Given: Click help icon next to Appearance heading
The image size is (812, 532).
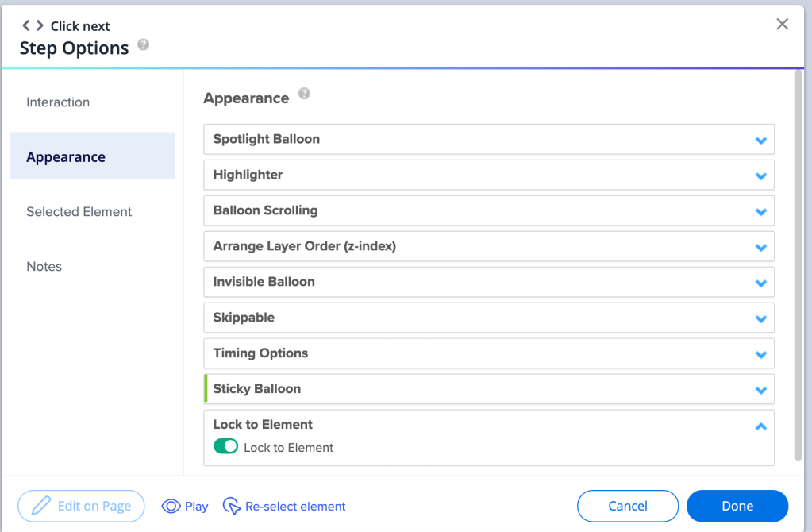Looking at the screenshot, I should pyautogui.click(x=304, y=94).
